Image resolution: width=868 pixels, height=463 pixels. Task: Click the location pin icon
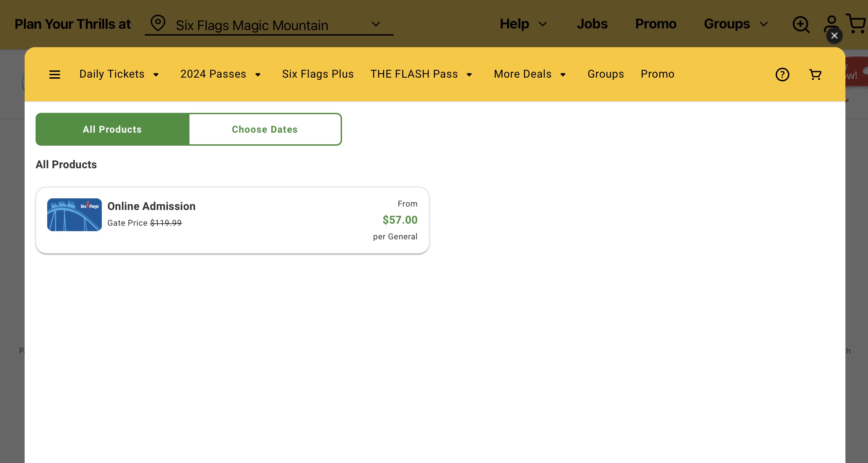pyautogui.click(x=158, y=23)
